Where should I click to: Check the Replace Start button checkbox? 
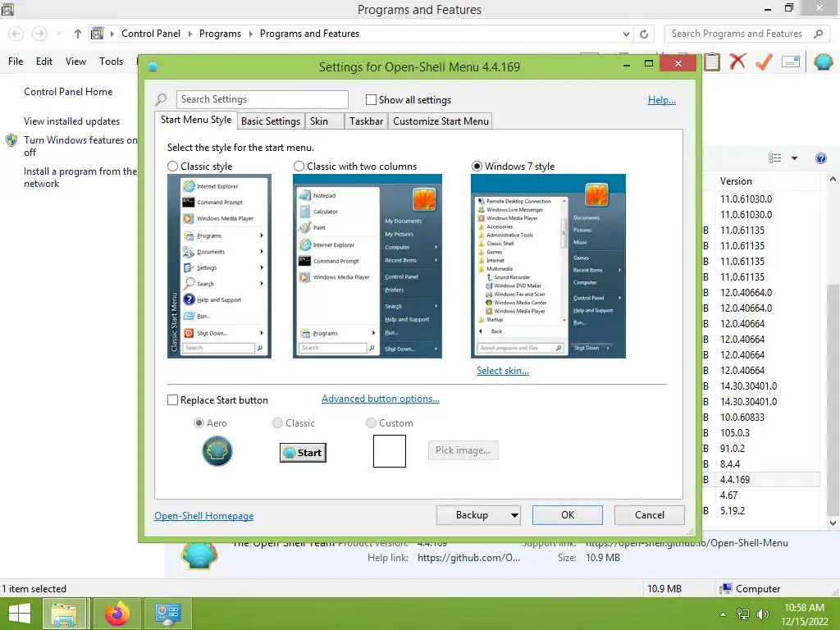pos(172,400)
